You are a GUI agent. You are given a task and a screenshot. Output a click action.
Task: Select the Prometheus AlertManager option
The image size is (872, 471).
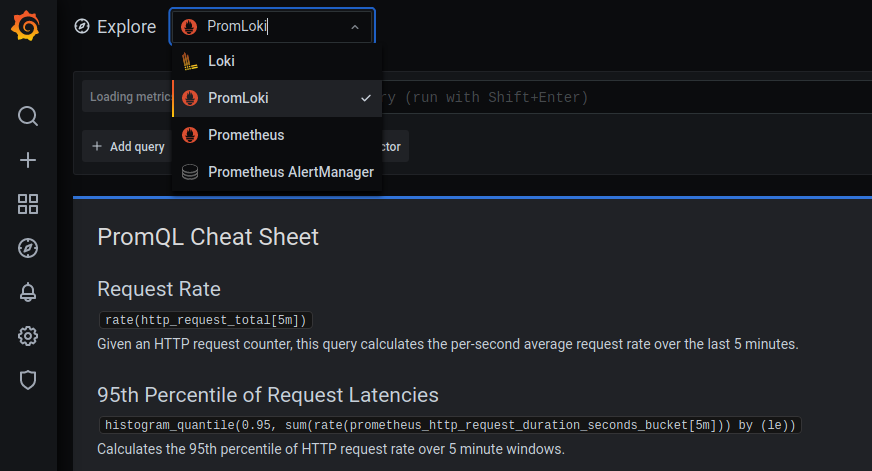point(277,172)
